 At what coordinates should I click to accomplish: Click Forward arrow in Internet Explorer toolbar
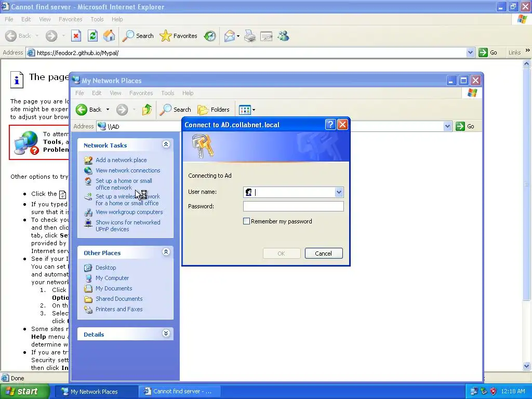click(x=51, y=36)
